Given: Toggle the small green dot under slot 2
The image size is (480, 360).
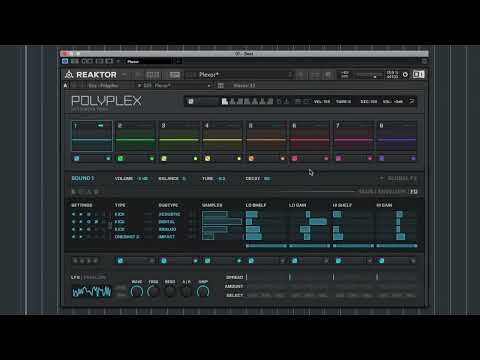Looking at the screenshot, I should (152, 159).
